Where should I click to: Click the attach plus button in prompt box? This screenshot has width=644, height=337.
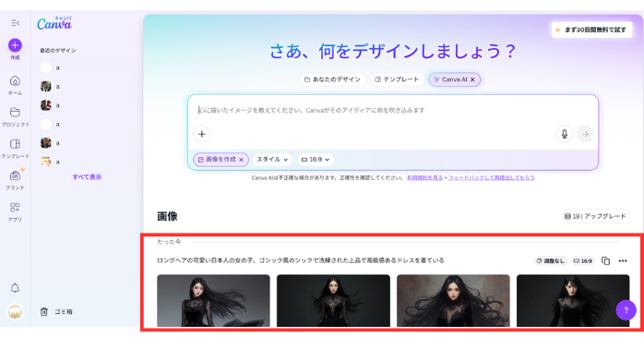(202, 134)
